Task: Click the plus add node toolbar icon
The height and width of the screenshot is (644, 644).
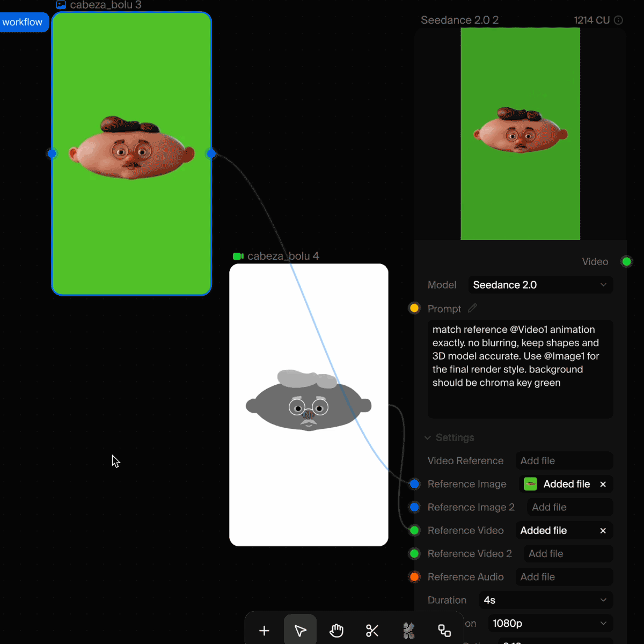Action: click(x=264, y=631)
